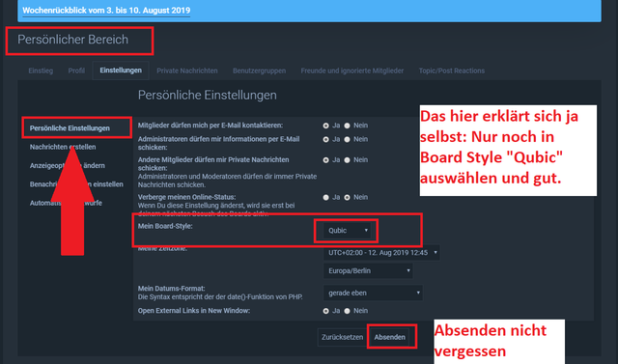Open Automatische Entwürfe sidebar entry

pyautogui.click(x=66, y=203)
